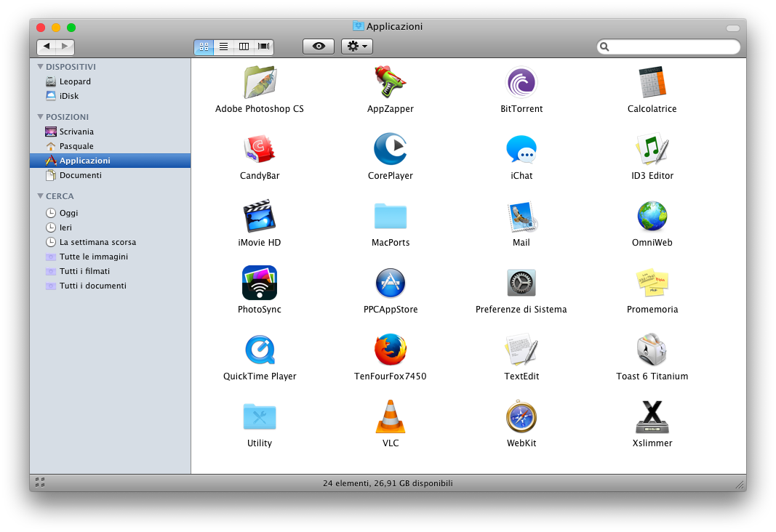Switch to list view mode

[x=224, y=47]
